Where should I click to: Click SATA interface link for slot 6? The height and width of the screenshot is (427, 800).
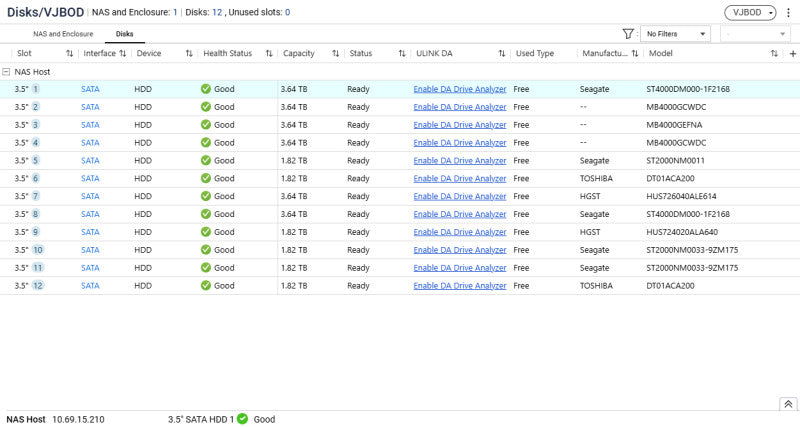pyautogui.click(x=90, y=179)
